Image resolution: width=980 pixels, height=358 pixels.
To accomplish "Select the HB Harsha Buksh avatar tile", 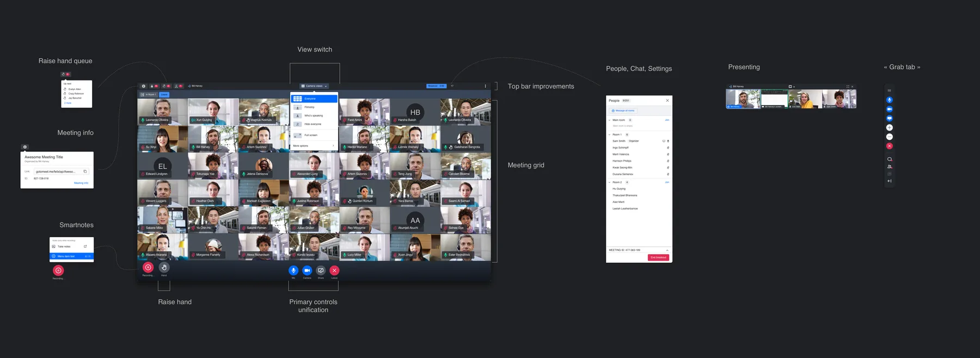I will 415,112.
